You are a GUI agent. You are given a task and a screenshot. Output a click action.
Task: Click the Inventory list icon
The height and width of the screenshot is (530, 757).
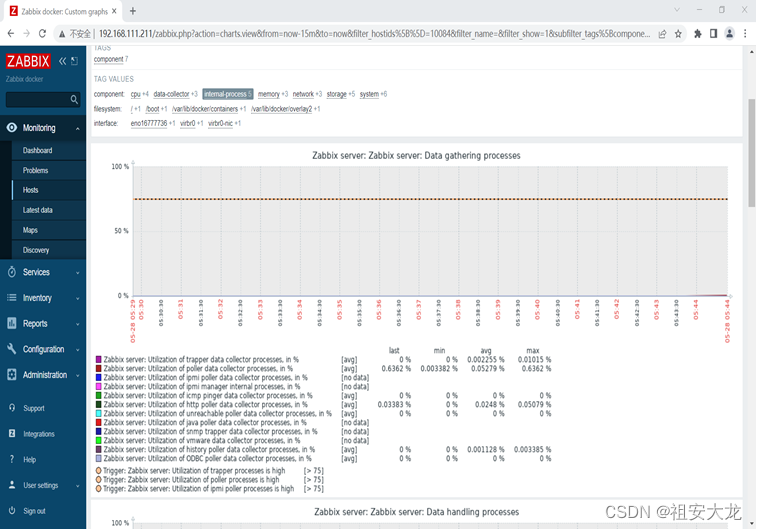click(x=12, y=297)
